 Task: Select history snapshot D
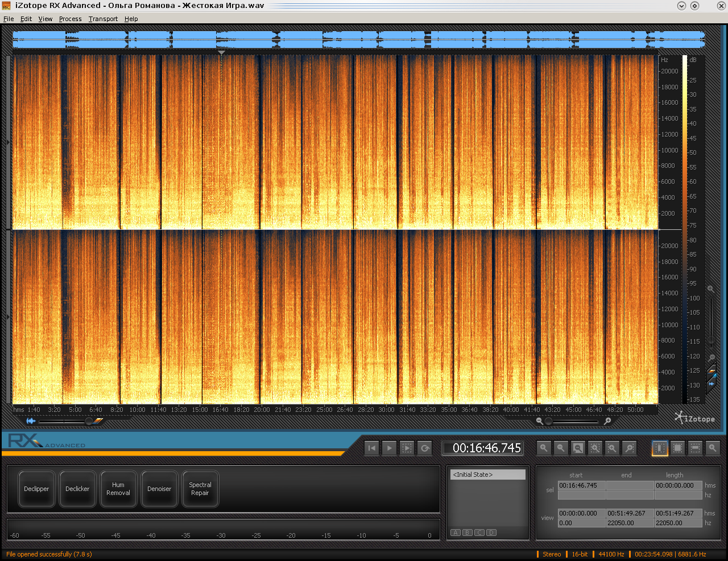click(x=491, y=533)
